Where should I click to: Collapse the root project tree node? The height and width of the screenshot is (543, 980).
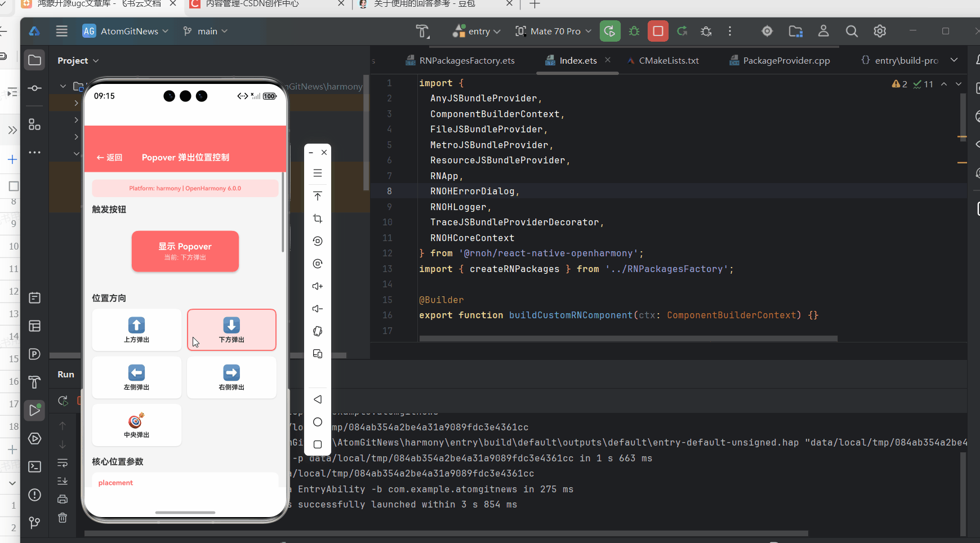pos(63,86)
